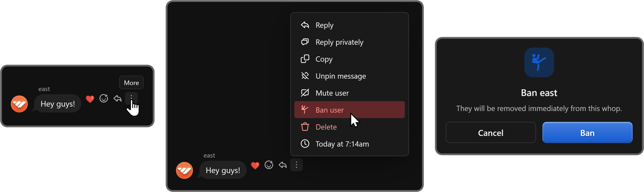Click the kick icon in the Ban dialog
This screenshot has height=192, width=644.
(539, 62)
